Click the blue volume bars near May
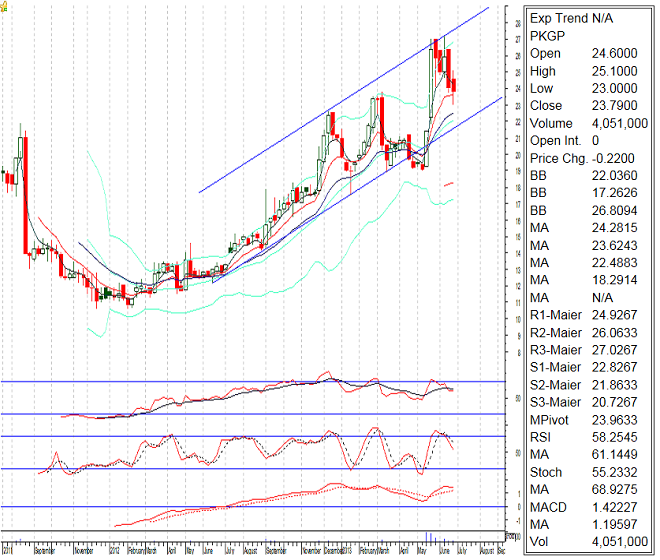The height and width of the screenshot is (560, 660). click(430, 537)
